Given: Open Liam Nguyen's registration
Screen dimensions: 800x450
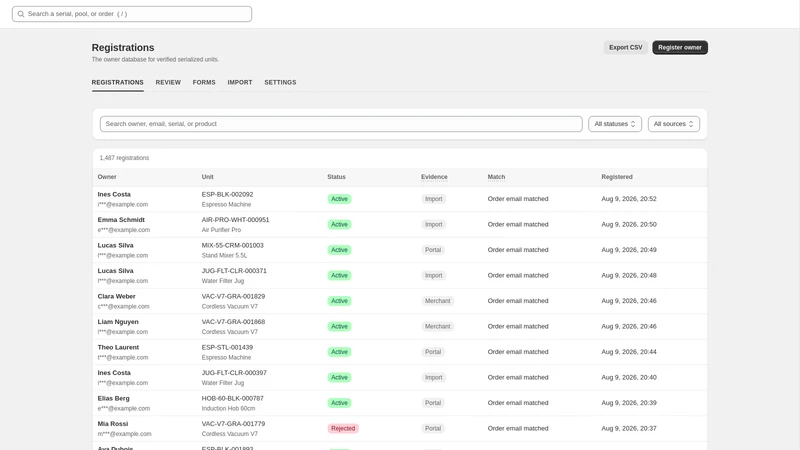Looking at the screenshot, I should pos(400,327).
